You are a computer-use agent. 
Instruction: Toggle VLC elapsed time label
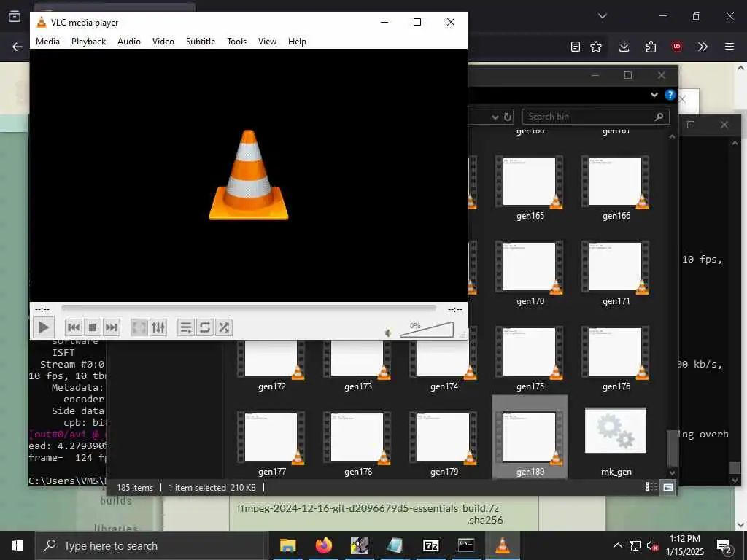pyautogui.click(x=42, y=309)
